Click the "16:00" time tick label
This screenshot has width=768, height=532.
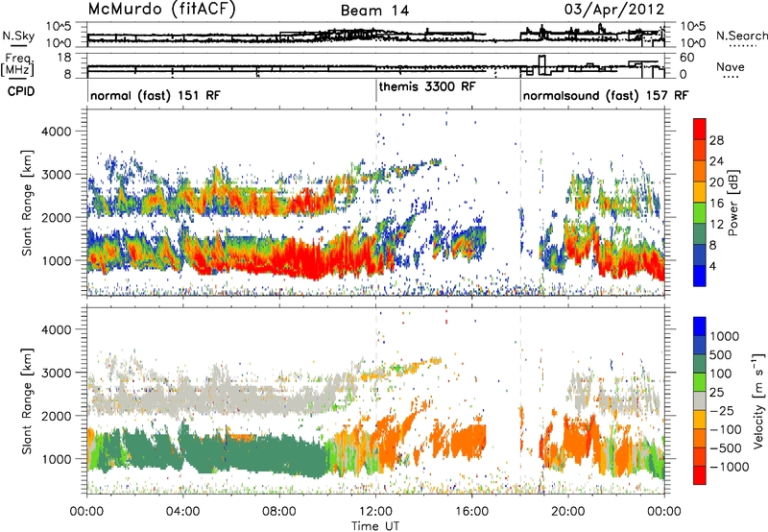pos(471,512)
